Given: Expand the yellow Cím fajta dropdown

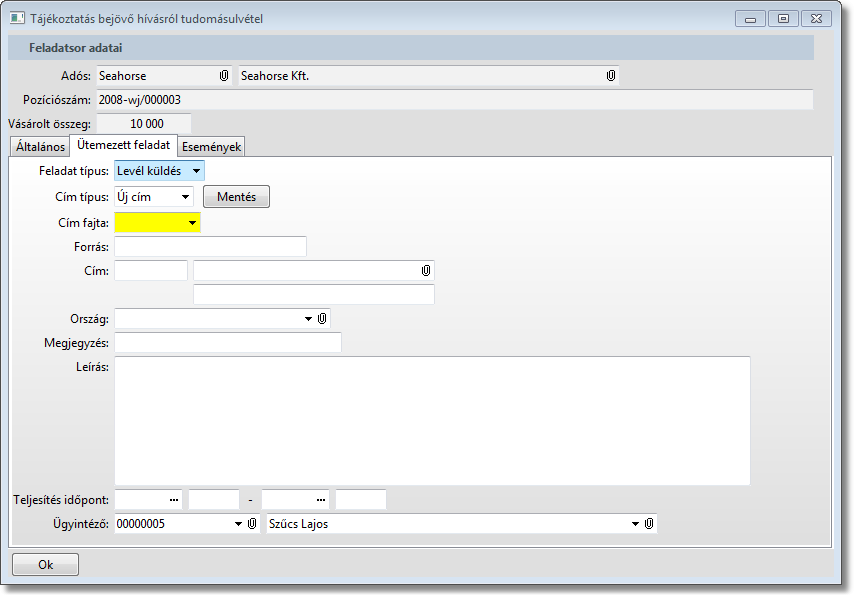Looking at the screenshot, I should (x=192, y=223).
